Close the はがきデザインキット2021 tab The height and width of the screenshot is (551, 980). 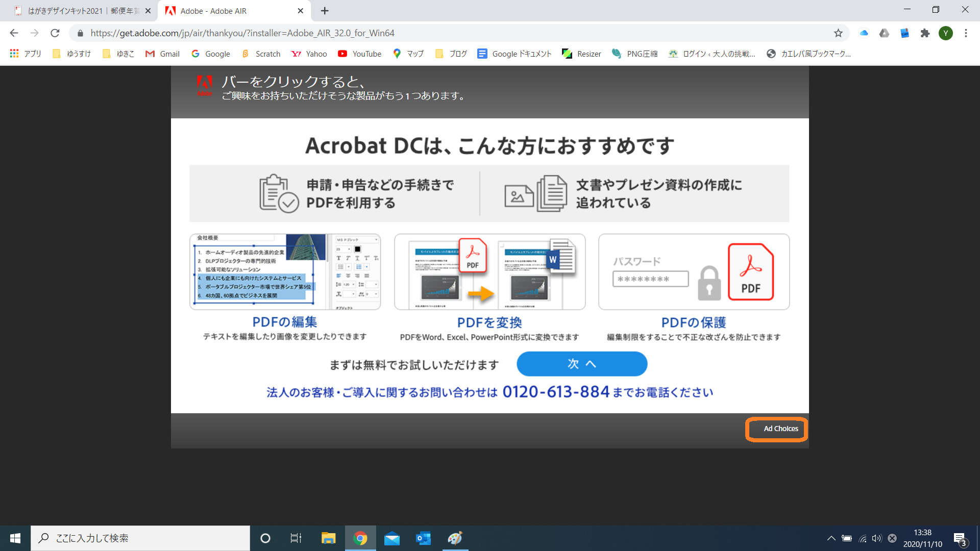pos(148,11)
